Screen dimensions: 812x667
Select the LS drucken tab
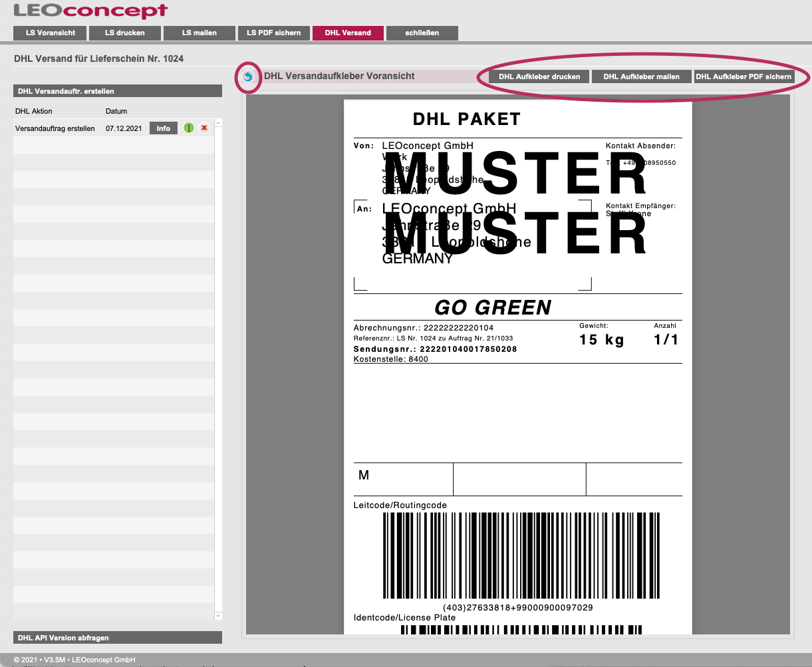tap(124, 33)
